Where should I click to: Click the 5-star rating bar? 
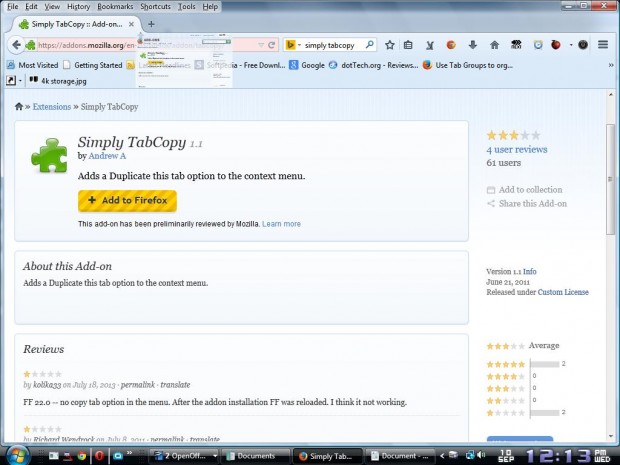coord(545,364)
